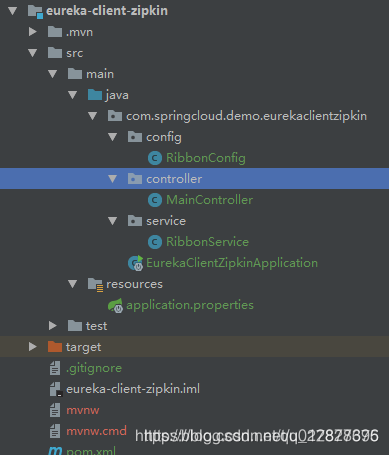Click the application.properties Spring leaf icon

click(116, 306)
